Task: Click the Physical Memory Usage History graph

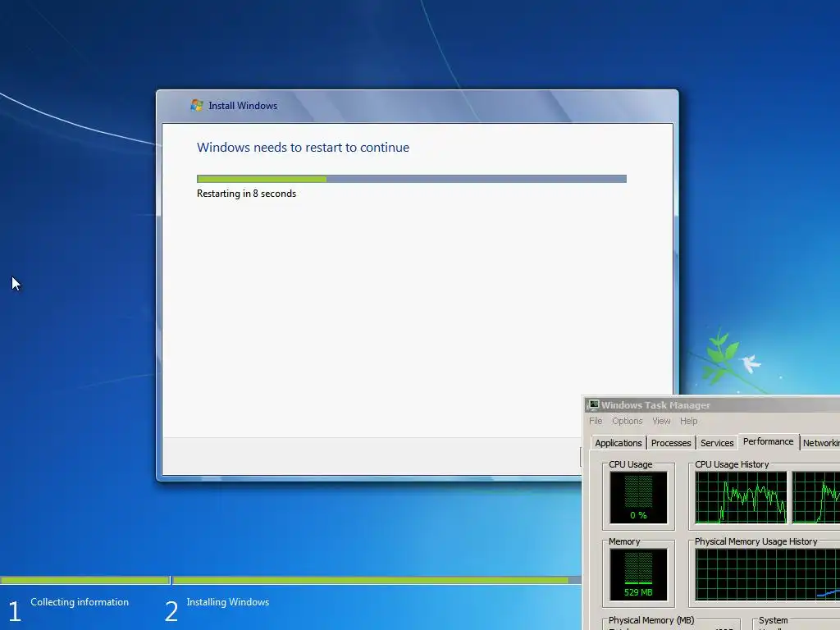Action: (768, 574)
